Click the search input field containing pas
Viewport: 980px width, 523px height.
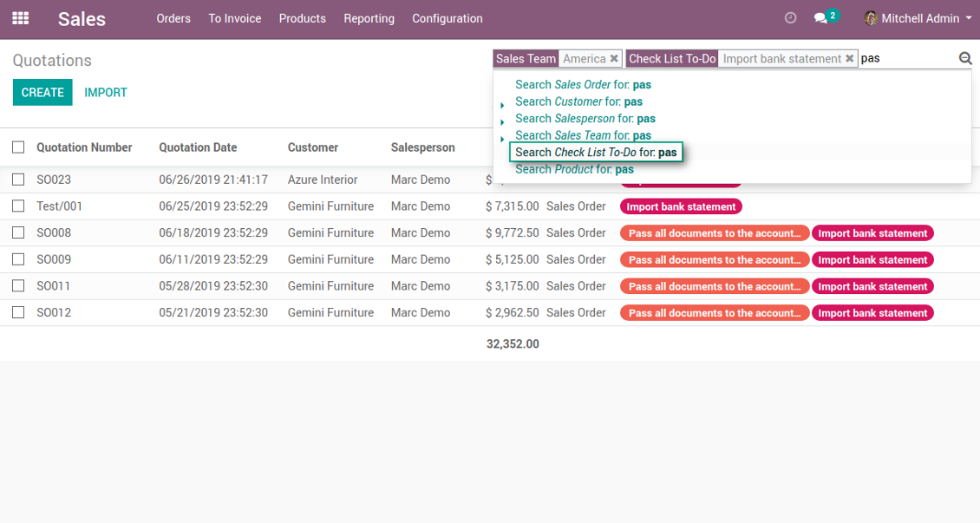click(907, 59)
